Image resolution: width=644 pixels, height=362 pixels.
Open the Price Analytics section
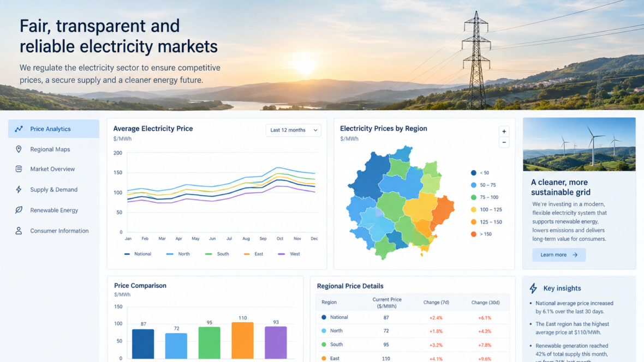pos(54,129)
